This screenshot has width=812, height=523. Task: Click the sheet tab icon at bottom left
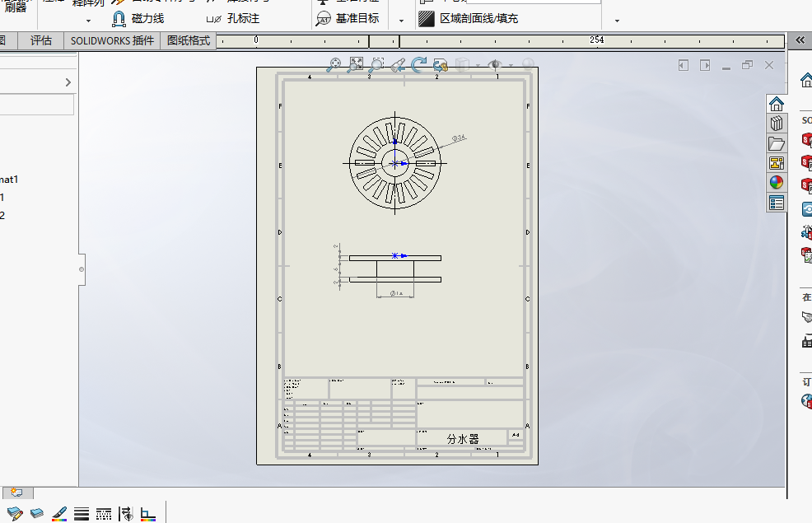coord(17,493)
